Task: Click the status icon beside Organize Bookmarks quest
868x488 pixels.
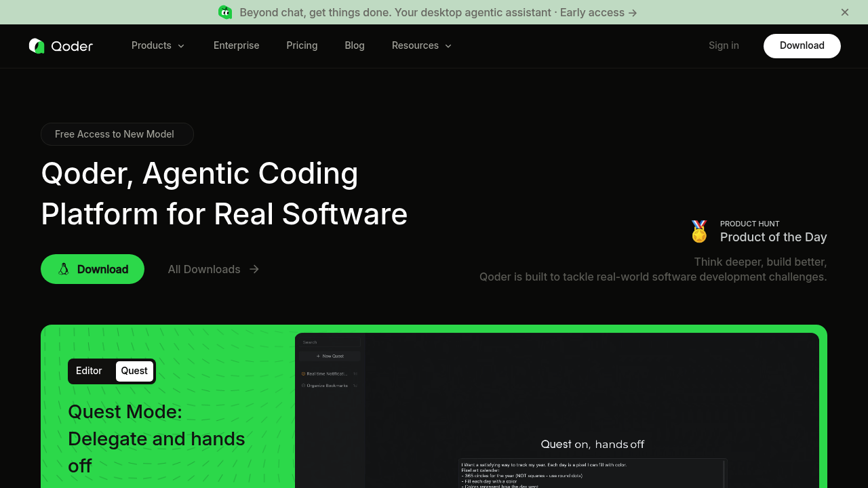Action: (x=303, y=386)
